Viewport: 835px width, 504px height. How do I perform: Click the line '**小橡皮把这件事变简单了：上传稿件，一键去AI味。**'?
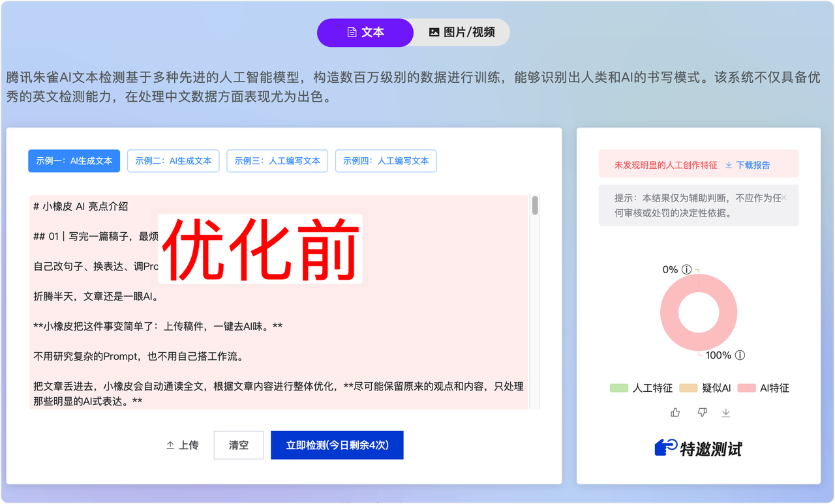(x=158, y=326)
